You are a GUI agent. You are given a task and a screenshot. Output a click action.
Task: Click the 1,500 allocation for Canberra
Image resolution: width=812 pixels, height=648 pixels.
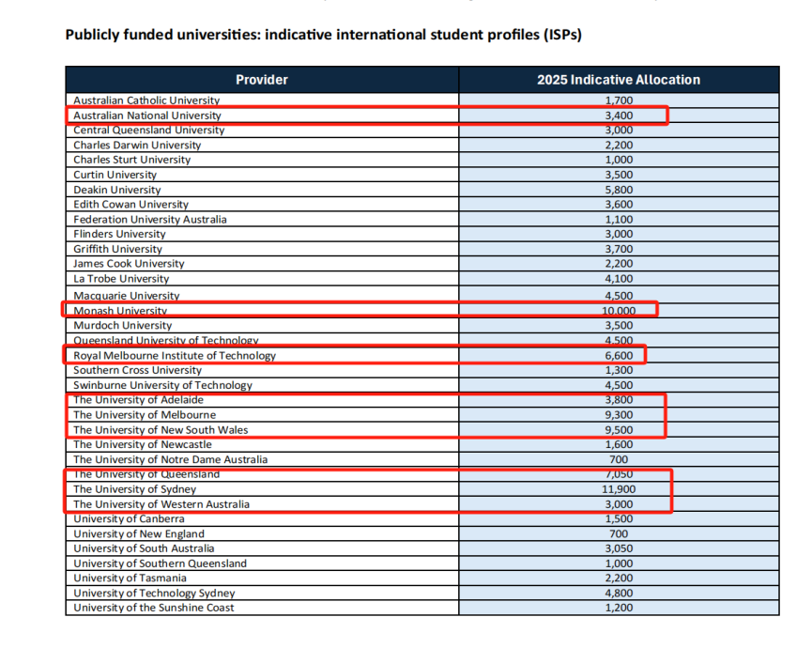tap(619, 518)
